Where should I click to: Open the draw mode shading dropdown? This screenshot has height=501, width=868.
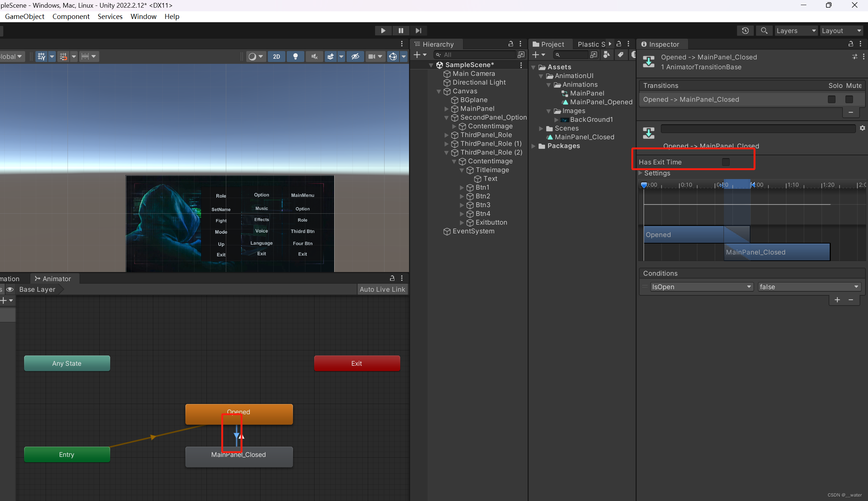[x=255, y=57]
